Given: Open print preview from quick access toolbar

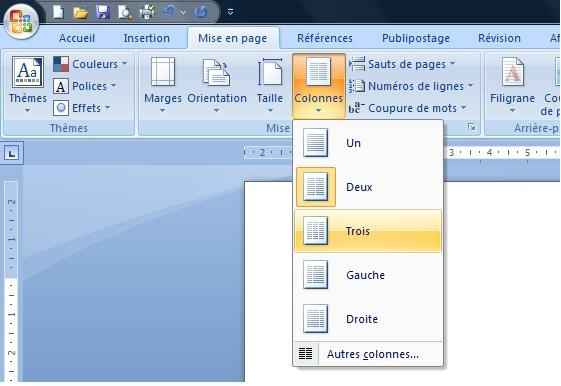Looking at the screenshot, I should (x=125, y=13).
